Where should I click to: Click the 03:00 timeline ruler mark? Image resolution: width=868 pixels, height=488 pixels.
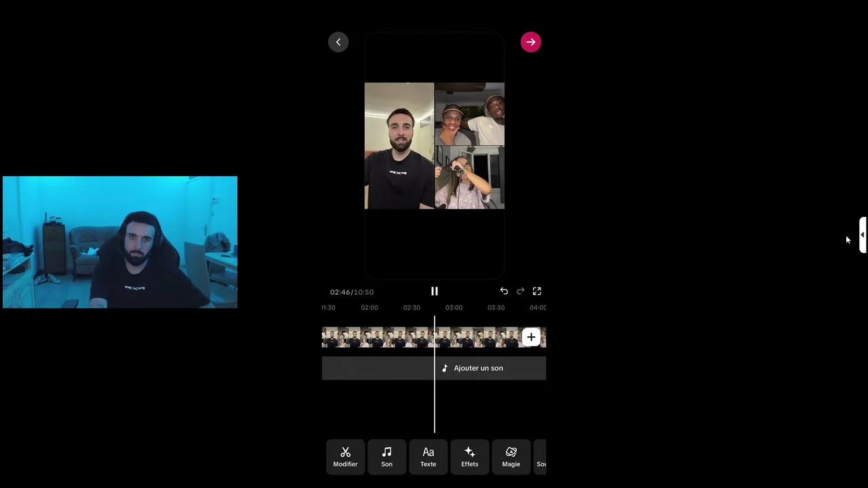(454, 308)
